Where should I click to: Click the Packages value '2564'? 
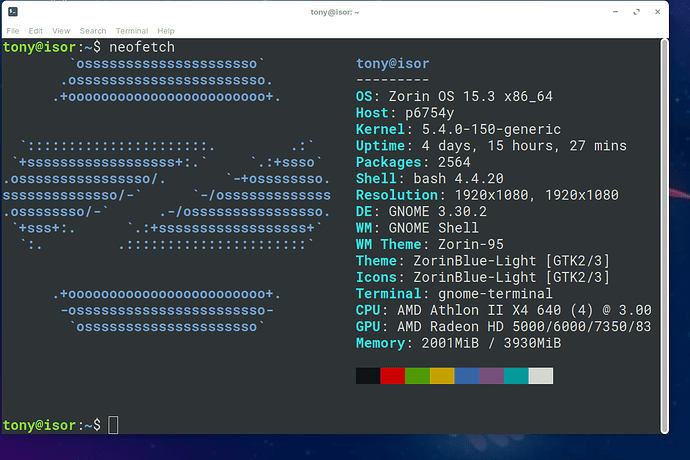[454, 162]
